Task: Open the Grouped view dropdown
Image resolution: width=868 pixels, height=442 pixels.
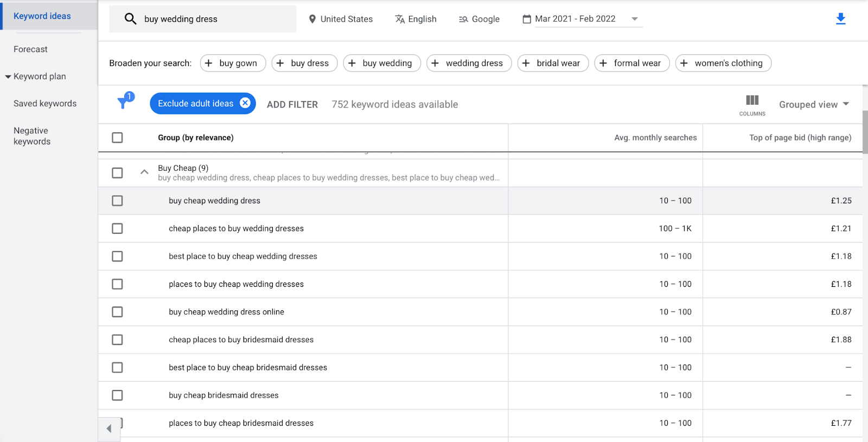Action: (814, 105)
